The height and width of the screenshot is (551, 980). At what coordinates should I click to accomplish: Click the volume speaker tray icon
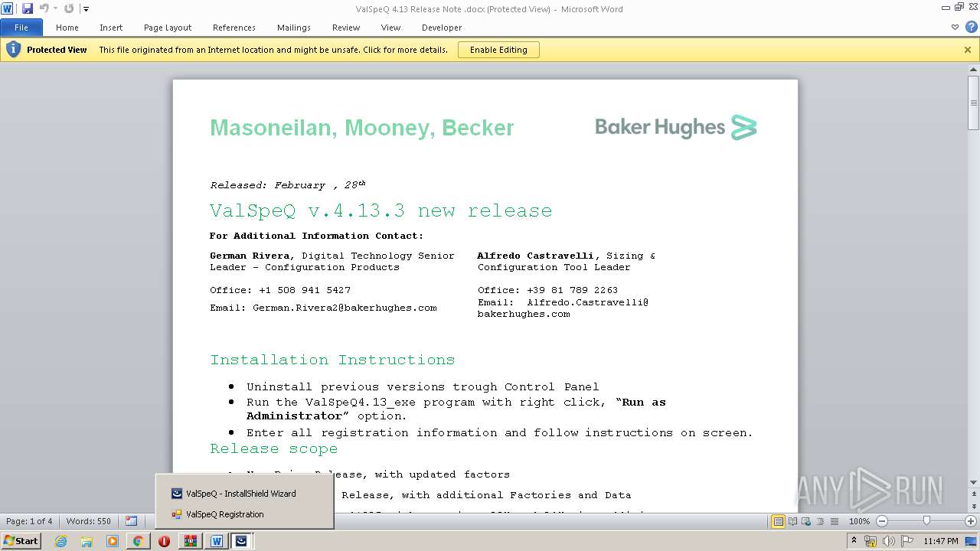[x=889, y=541]
